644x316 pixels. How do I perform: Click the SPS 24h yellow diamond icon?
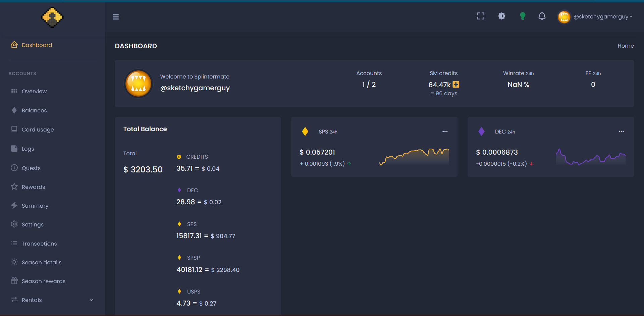[305, 131]
